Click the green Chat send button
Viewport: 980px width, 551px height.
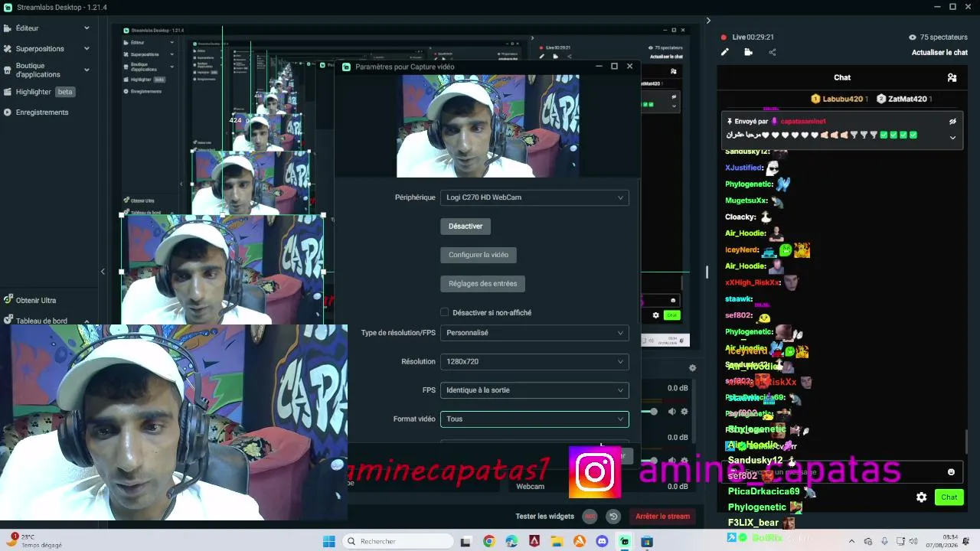click(949, 497)
